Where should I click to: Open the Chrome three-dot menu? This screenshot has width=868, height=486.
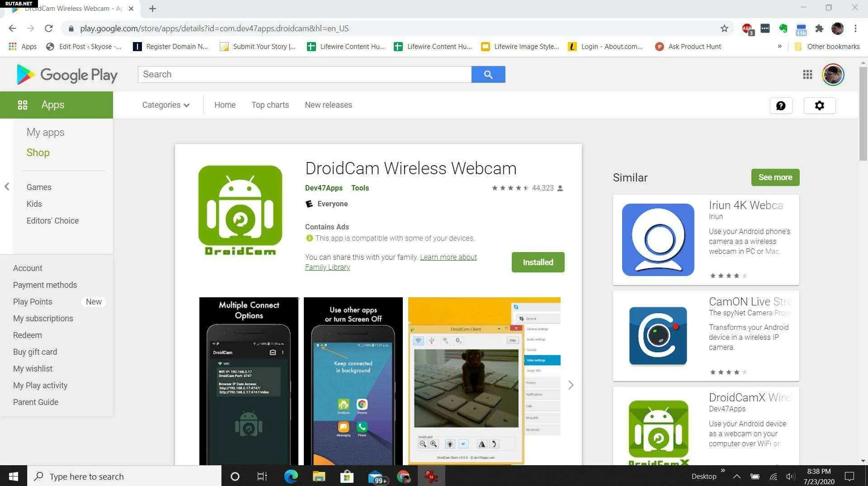pos(855,29)
